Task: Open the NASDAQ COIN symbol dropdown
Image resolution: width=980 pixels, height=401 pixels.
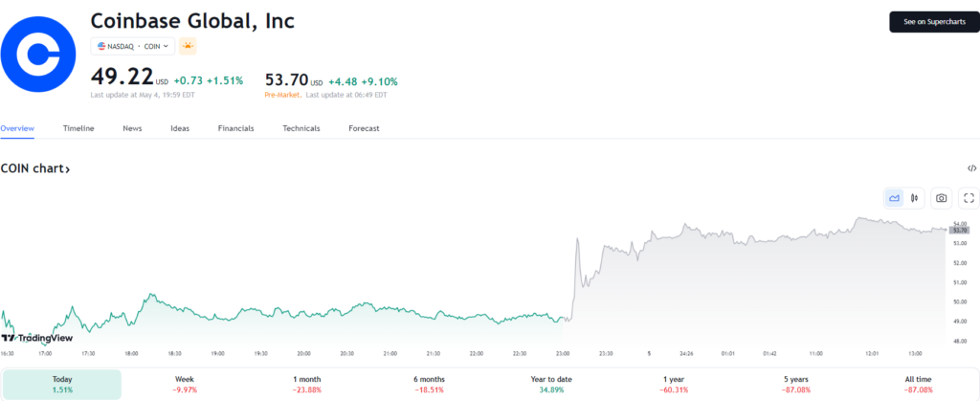Action: coord(133,46)
